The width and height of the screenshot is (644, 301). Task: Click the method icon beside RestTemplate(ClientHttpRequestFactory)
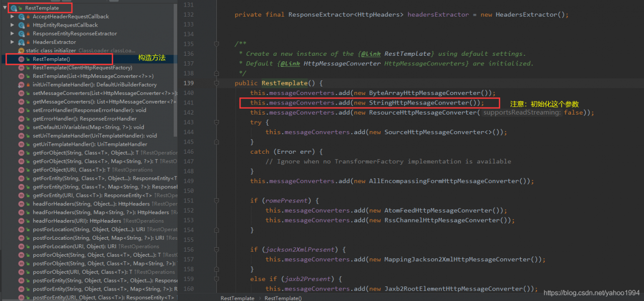coord(21,68)
